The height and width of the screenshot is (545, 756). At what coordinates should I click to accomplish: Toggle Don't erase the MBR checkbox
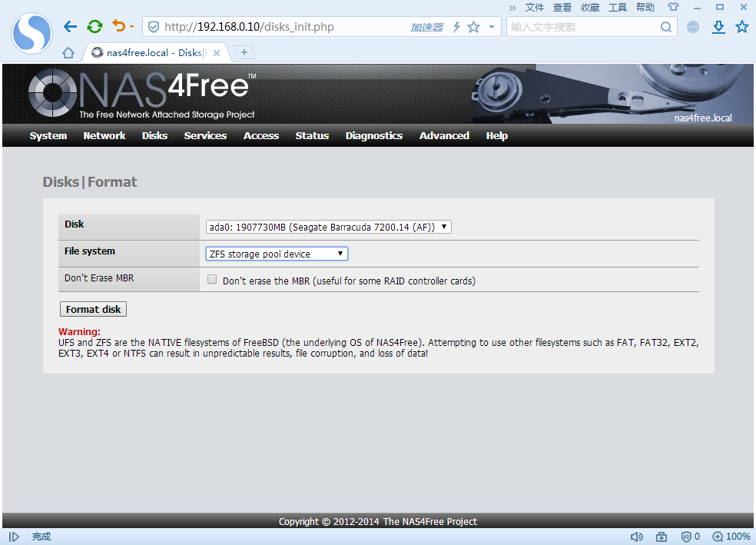[211, 279]
